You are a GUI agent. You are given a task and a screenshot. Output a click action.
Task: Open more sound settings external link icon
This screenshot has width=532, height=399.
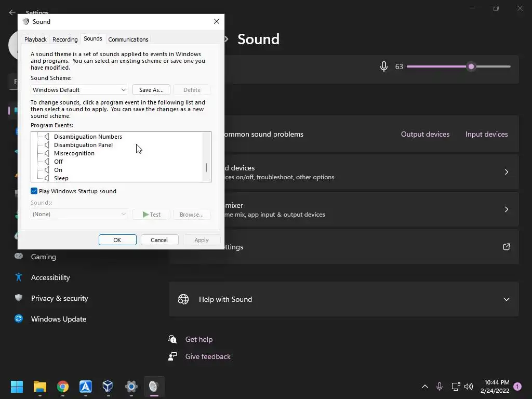506,247
